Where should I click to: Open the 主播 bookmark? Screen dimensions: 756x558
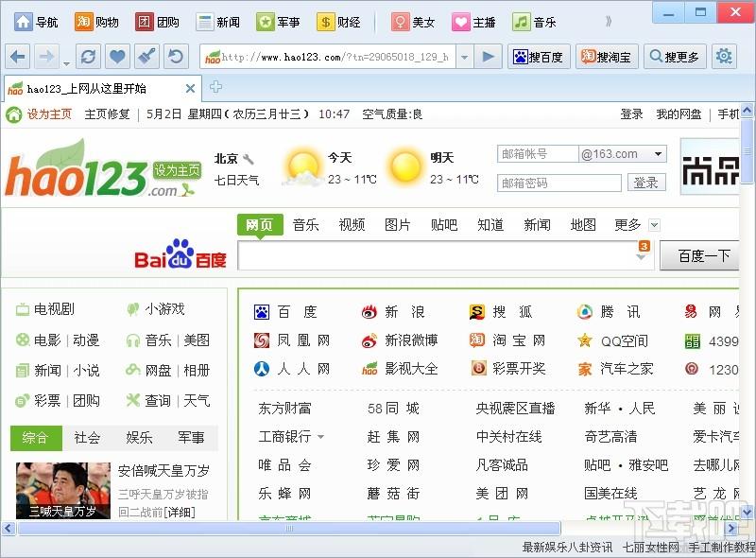474,22
